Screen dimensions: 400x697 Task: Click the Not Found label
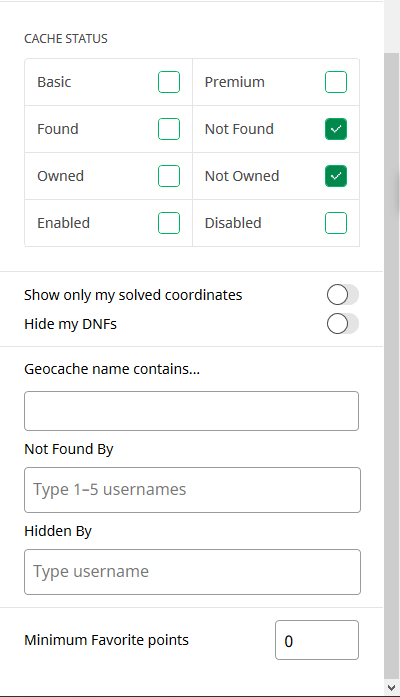239,129
